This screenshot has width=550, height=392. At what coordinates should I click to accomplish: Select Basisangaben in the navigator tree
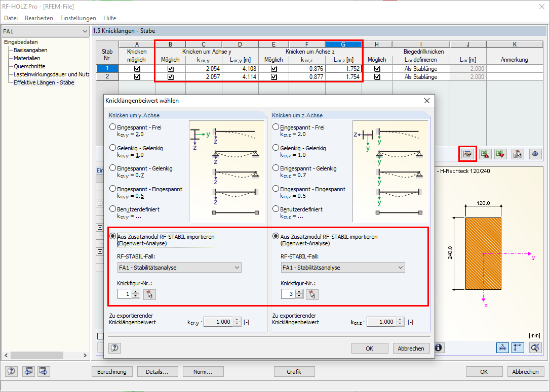pos(30,50)
